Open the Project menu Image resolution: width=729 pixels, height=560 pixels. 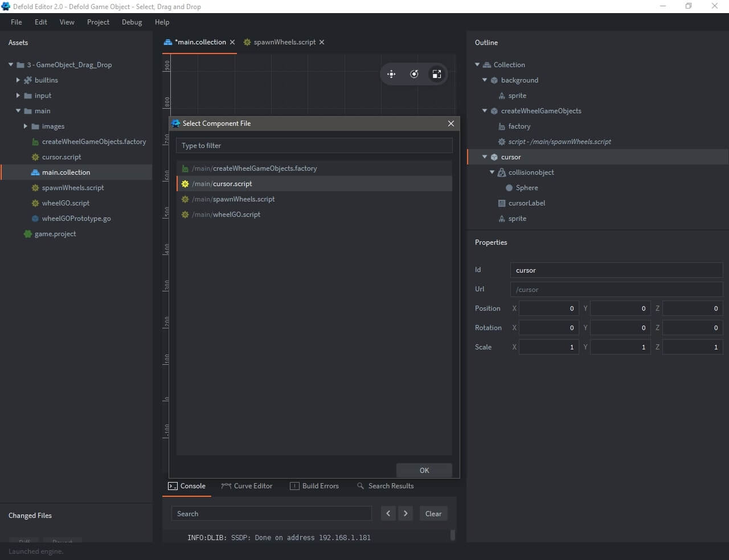pos(98,22)
